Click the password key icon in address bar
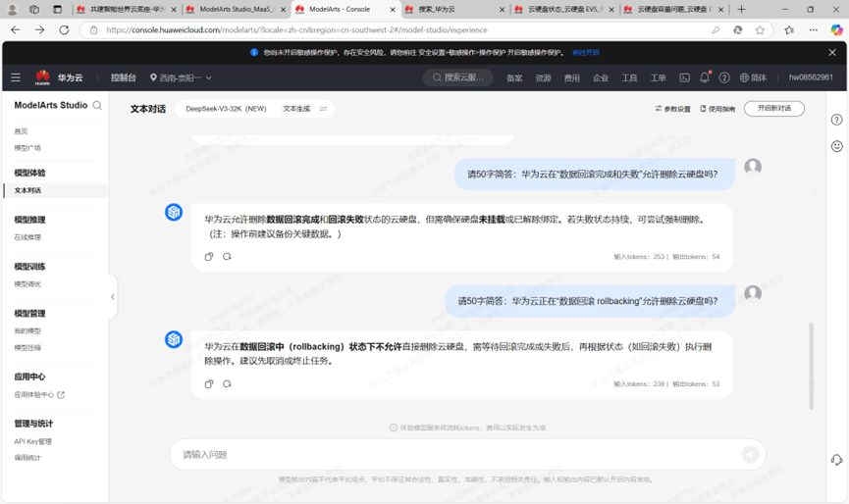Viewport: 849px width, 504px height. point(716,29)
